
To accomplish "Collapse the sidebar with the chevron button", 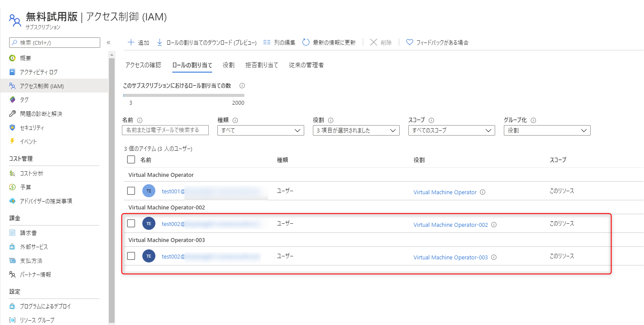I will (x=108, y=43).
